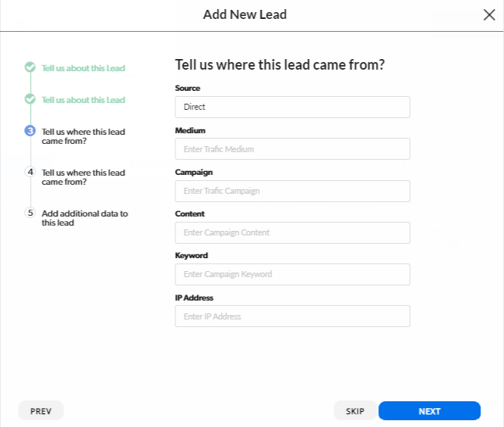The height and width of the screenshot is (427, 504).
Task: Open second completed 'Tell us about this Lead' step
Action: 83,100
